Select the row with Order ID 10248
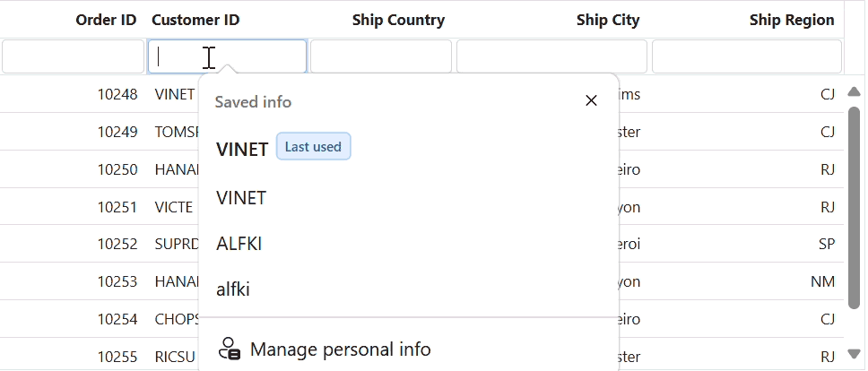Screen dimensions: 868x371 click(x=117, y=94)
